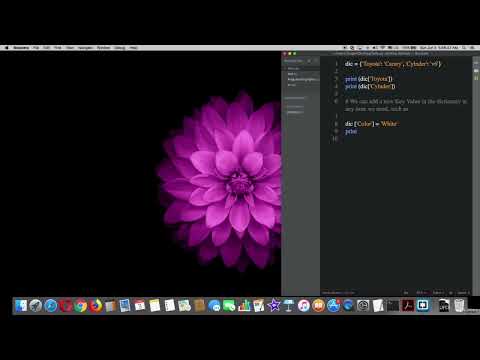480x360 pixels.
Task: Open Numbers chart icon in dock
Action: pyautogui.click(x=244, y=305)
